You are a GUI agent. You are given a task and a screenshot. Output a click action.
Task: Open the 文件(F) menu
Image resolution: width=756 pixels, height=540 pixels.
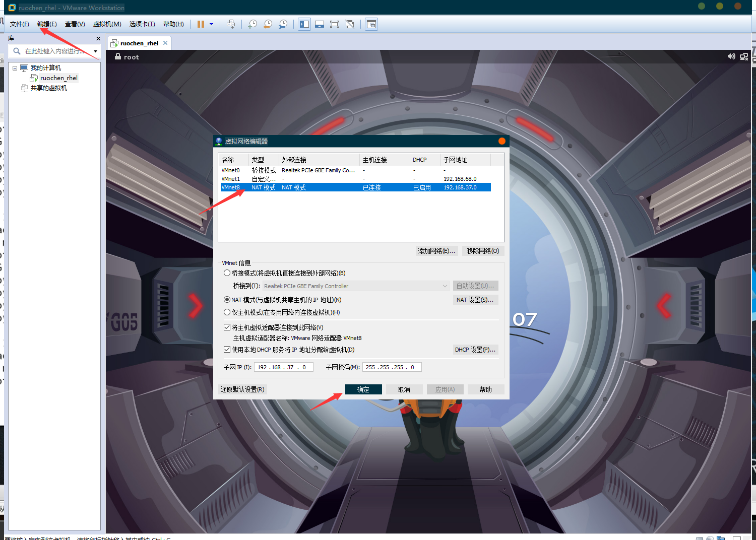(x=19, y=24)
